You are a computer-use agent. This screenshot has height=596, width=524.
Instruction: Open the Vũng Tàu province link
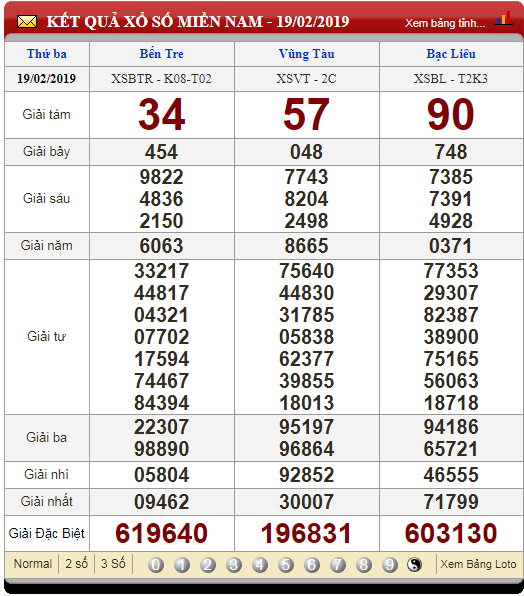click(306, 54)
